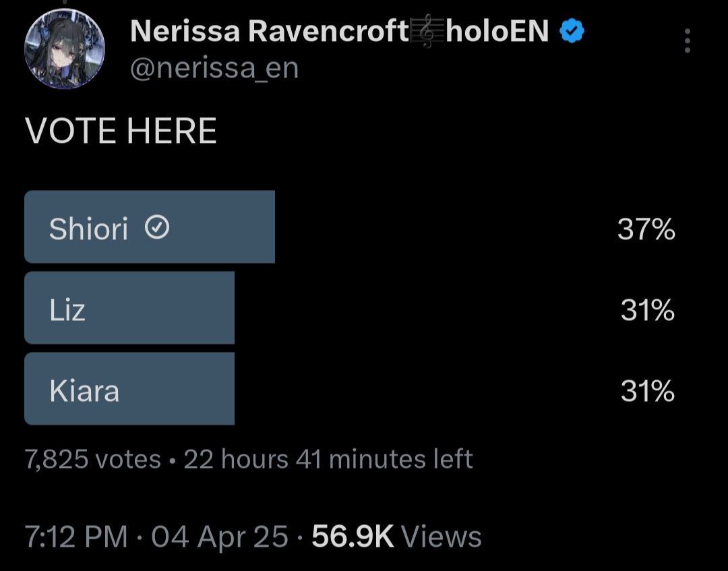Open the 56.9K Views analytics
The width and height of the screenshot is (728, 571).
coord(397,537)
